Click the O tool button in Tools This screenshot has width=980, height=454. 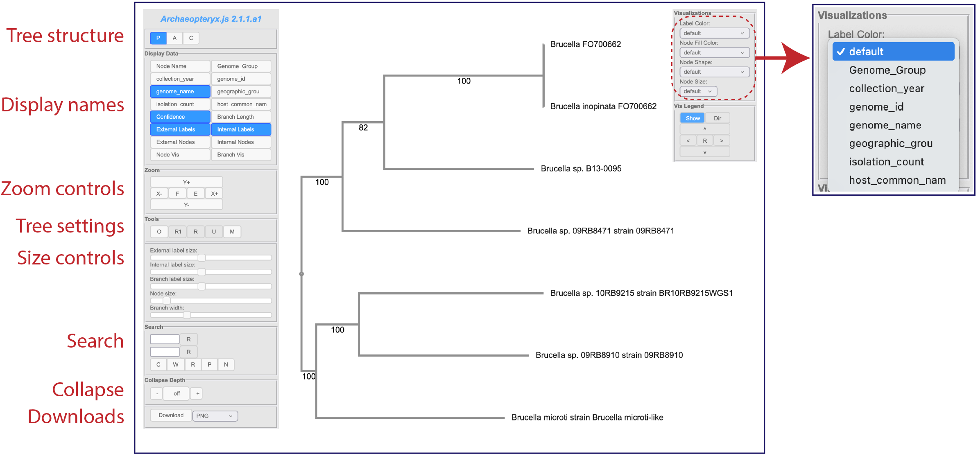159,232
